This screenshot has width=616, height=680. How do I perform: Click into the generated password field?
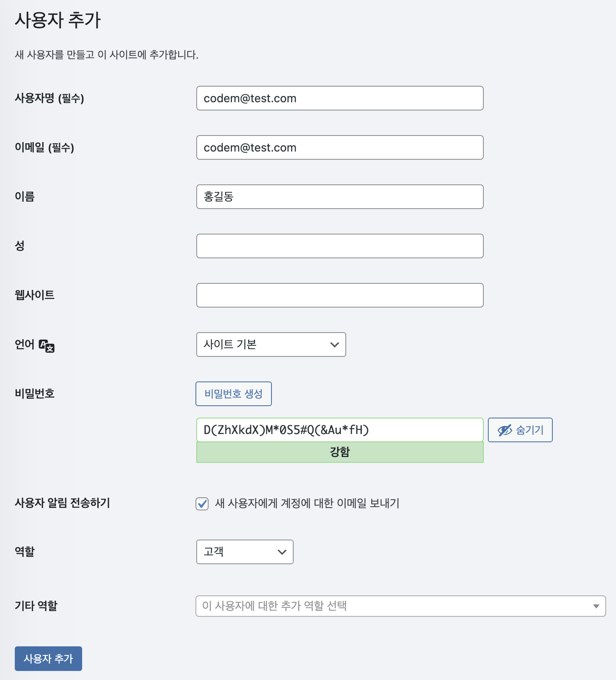tap(340, 430)
